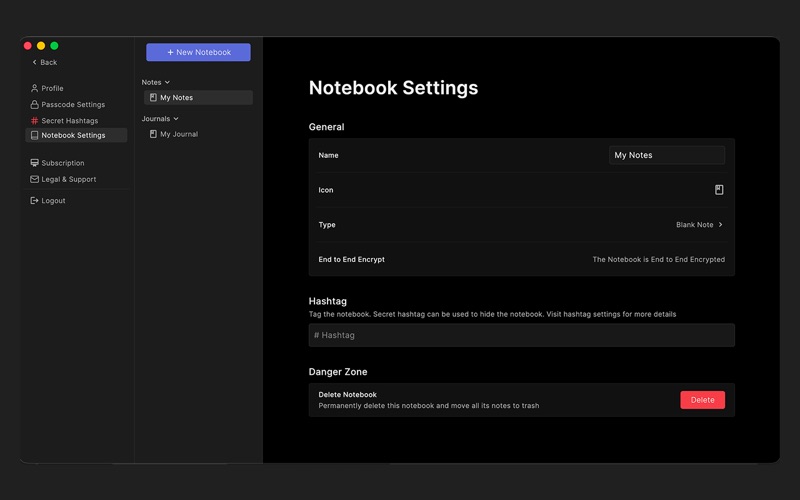Select Notebook Settings in sidebar
This screenshot has width=800, height=500.
[76, 135]
